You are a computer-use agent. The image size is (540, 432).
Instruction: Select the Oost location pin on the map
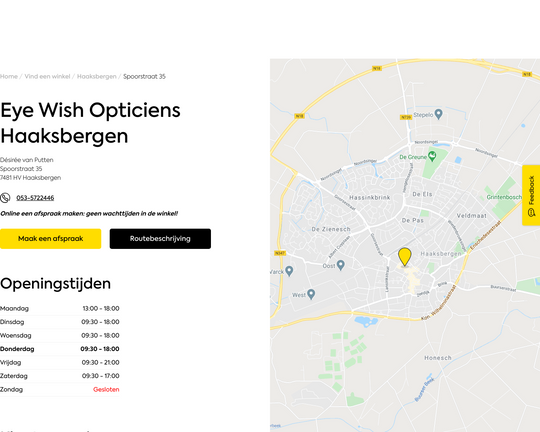341,265
